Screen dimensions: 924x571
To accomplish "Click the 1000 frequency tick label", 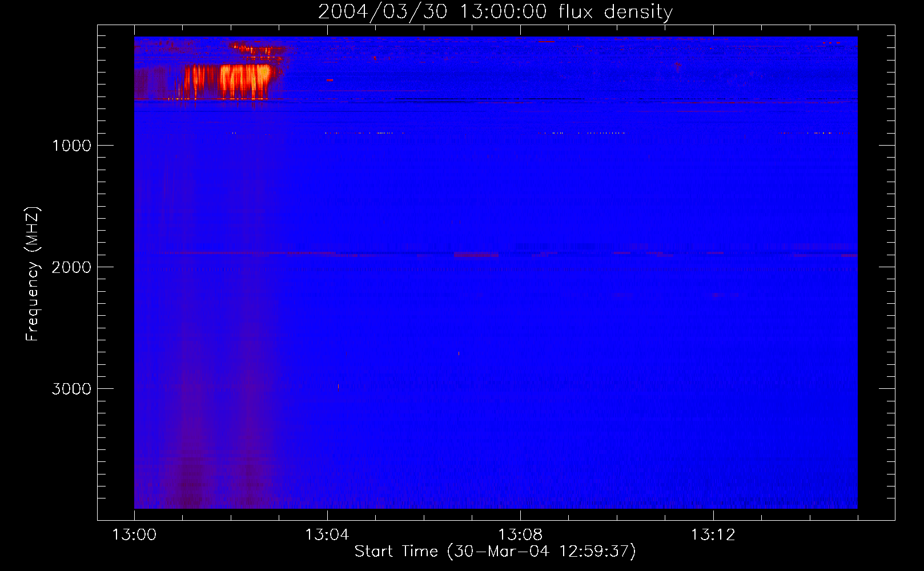I will click(x=71, y=146).
